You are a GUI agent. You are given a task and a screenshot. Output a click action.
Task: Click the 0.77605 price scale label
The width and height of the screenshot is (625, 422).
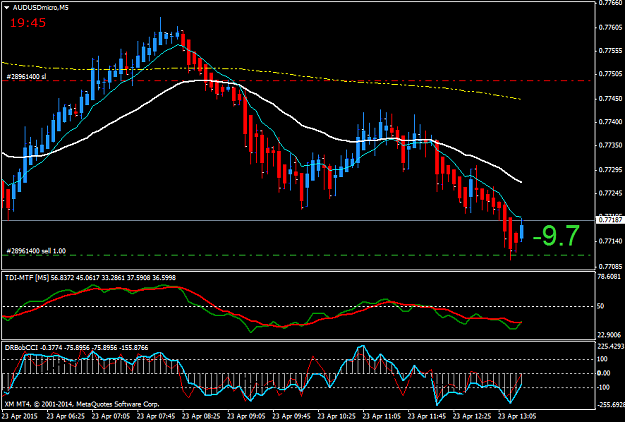point(610,27)
